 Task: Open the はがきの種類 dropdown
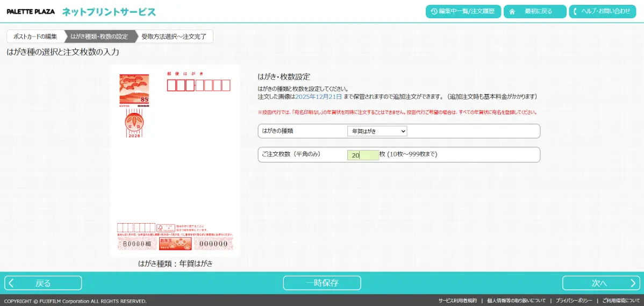[377, 131]
